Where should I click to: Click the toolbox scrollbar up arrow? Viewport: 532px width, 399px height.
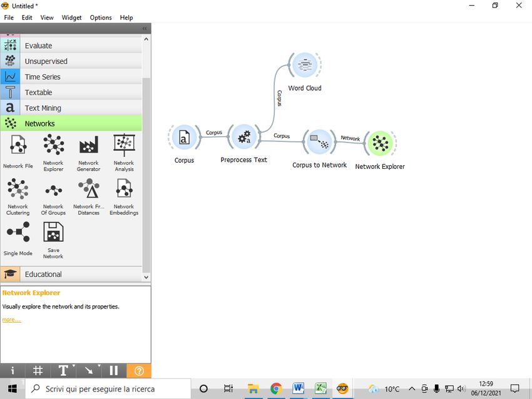click(x=146, y=39)
